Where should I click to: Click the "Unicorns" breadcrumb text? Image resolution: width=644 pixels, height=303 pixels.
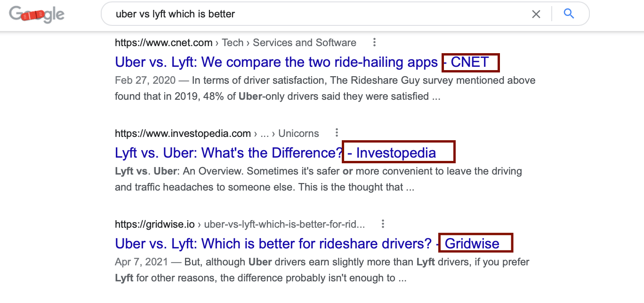[x=298, y=134]
